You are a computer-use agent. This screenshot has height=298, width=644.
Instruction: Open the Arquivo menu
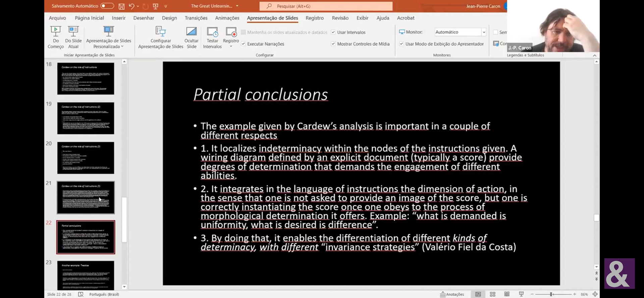[x=57, y=18]
